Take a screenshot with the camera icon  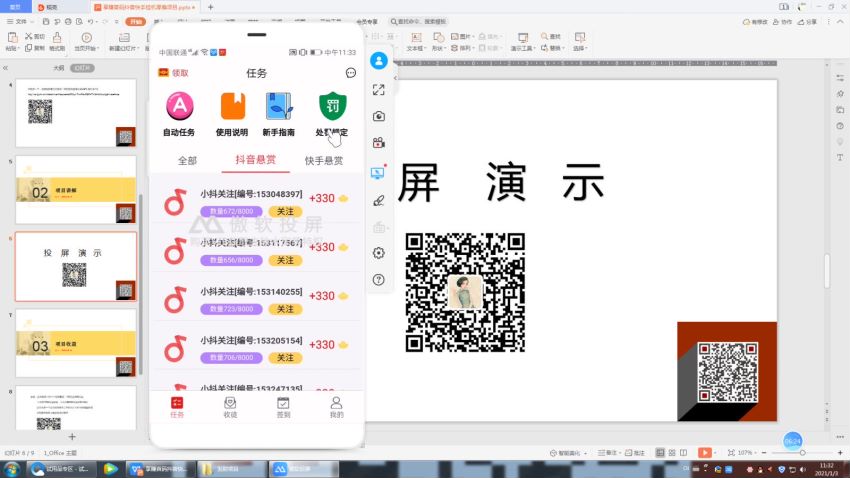[x=378, y=116]
